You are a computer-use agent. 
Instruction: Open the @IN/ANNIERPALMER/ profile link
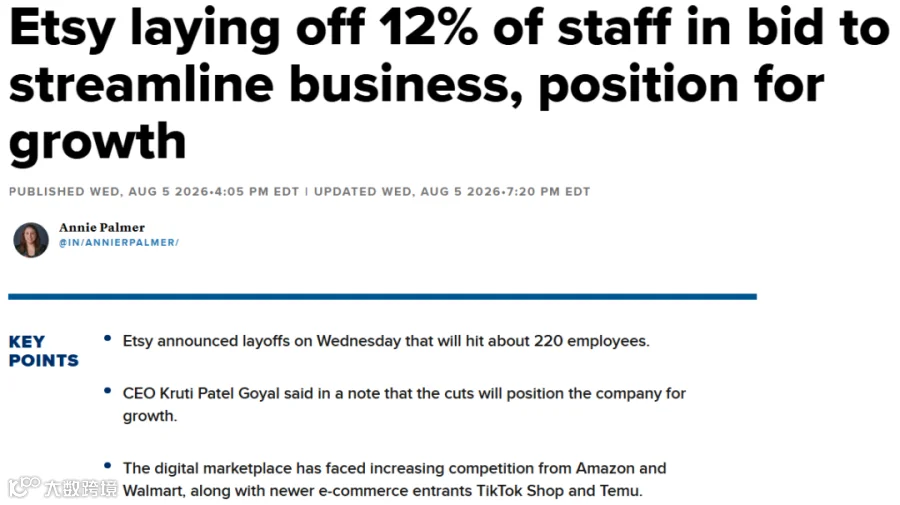(x=119, y=243)
